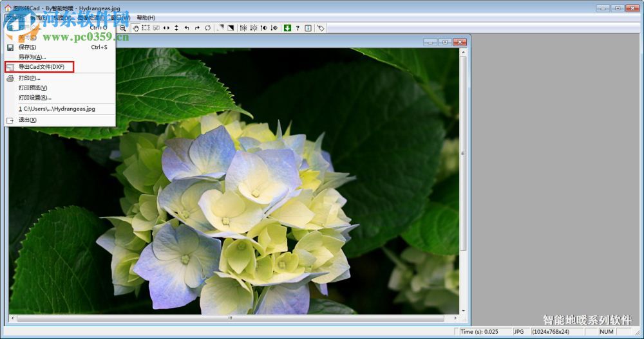644x339 pixels.
Task: Click the green download arrow icon
Action: [287, 28]
